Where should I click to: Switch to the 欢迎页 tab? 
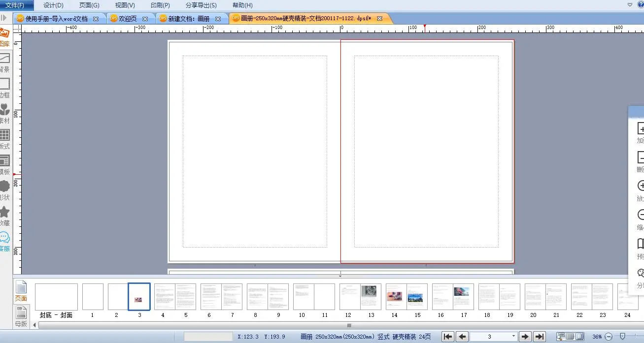click(x=127, y=19)
